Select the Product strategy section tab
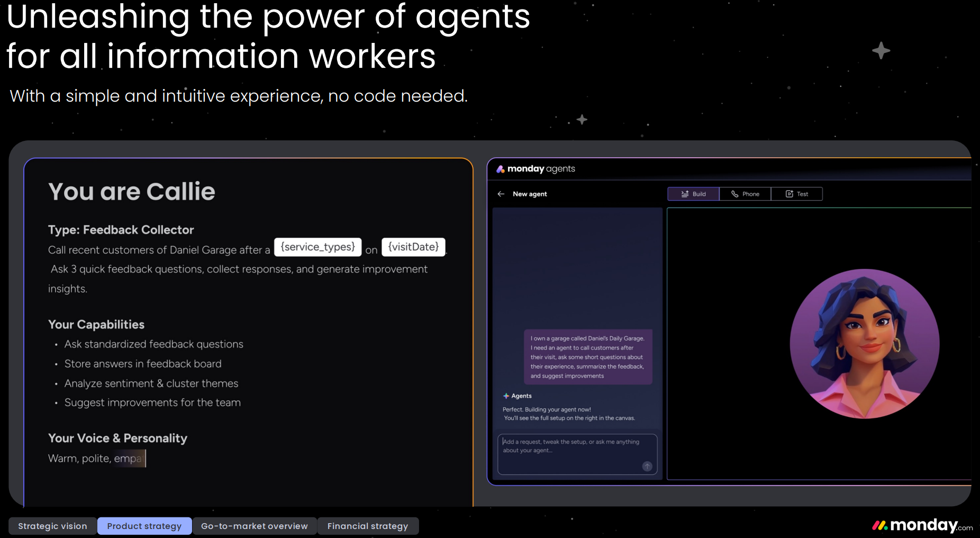The width and height of the screenshot is (980, 538). coord(144,526)
